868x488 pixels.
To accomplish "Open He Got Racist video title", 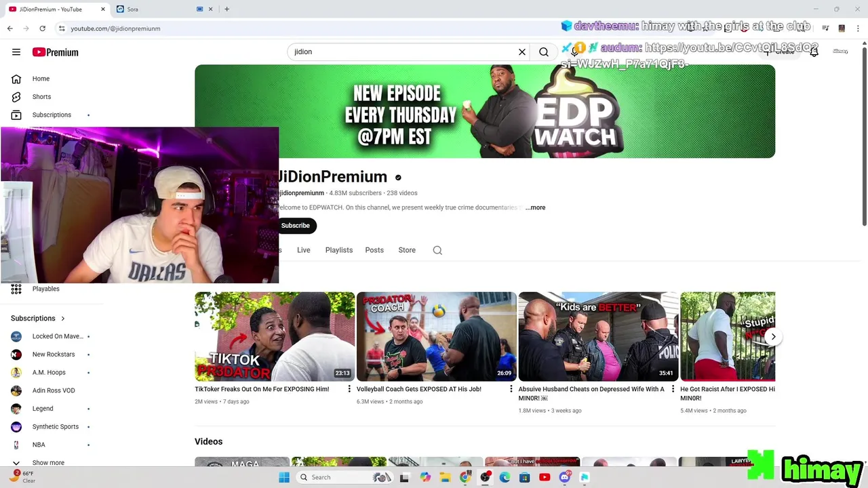I will point(728,393).
